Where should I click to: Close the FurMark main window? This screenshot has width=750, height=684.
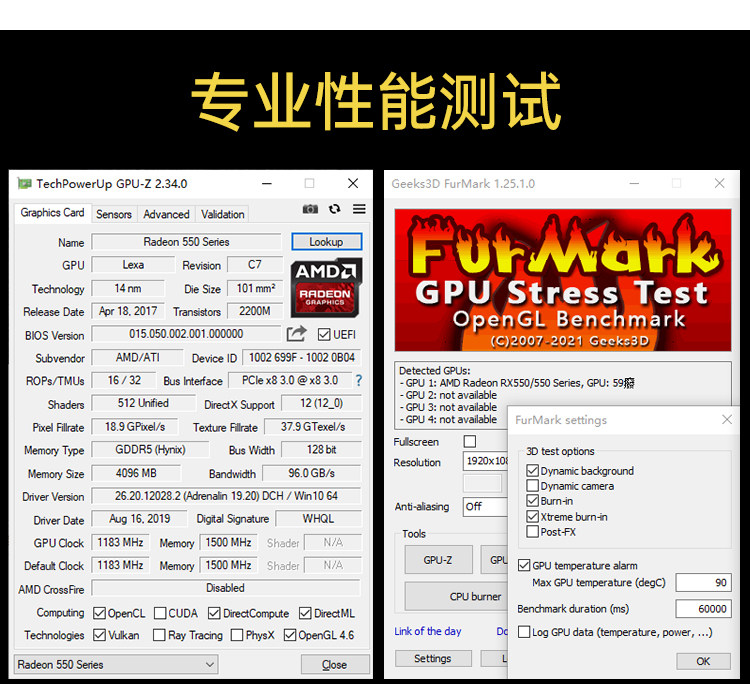pyautogui.click(x=719, y=183)
